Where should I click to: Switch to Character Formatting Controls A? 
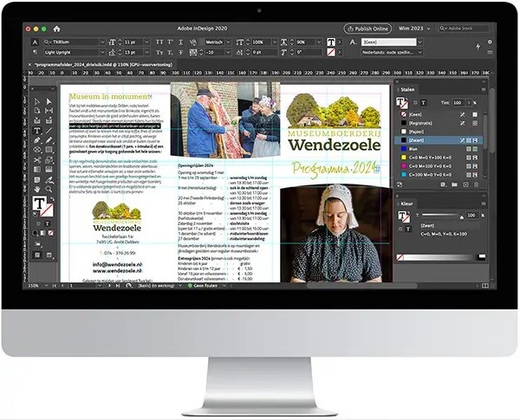pos(35,42)
